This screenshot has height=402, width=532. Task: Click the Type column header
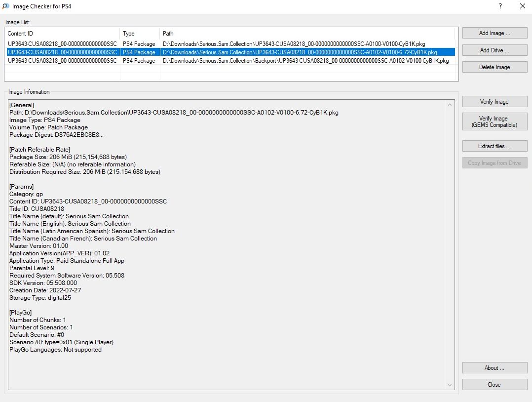(x=140, y=34)
